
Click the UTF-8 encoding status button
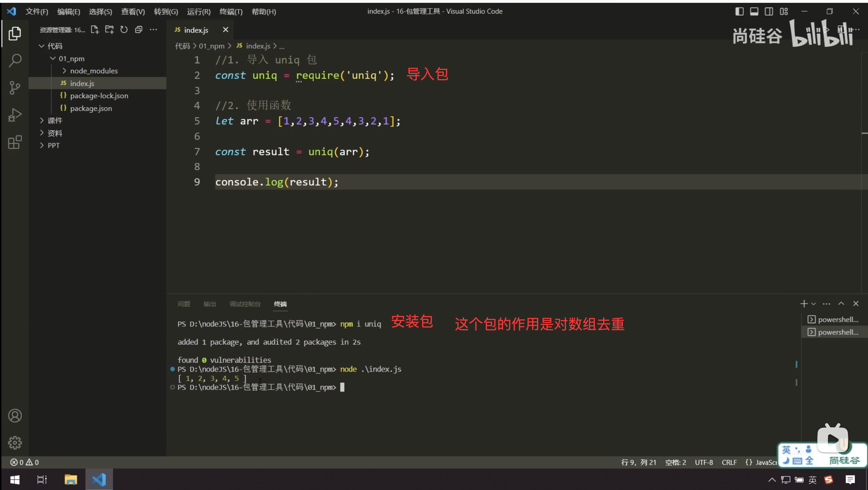(x=704, y=462)
